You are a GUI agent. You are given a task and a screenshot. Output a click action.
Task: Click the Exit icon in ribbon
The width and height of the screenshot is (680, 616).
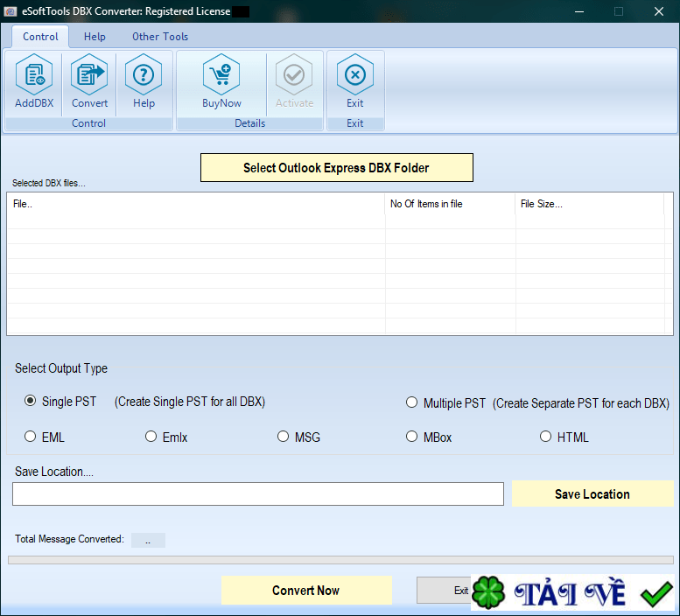pyautogui.click(x=354, y=76)
